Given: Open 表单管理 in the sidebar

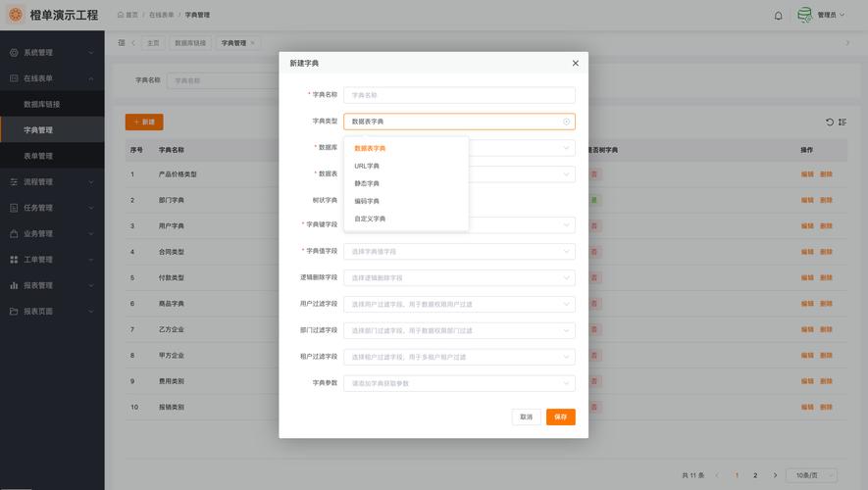Looking at the screenshot, I should coord(52,156).
